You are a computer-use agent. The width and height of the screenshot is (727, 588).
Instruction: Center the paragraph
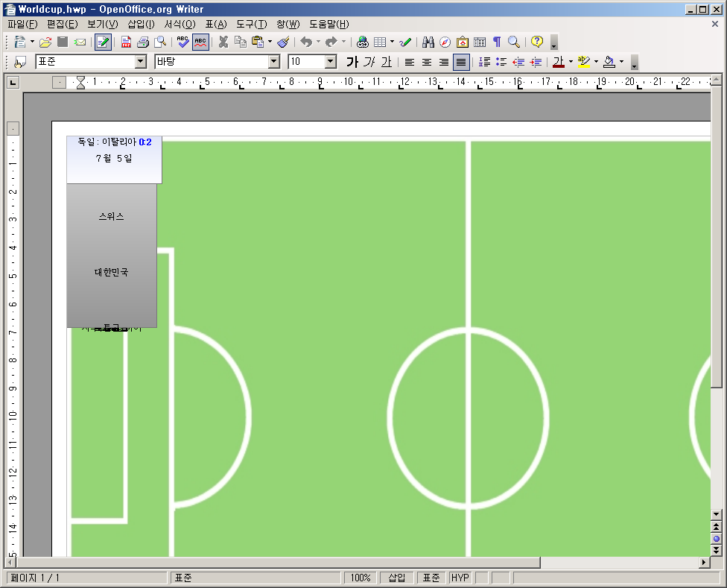tap(427, 62)
